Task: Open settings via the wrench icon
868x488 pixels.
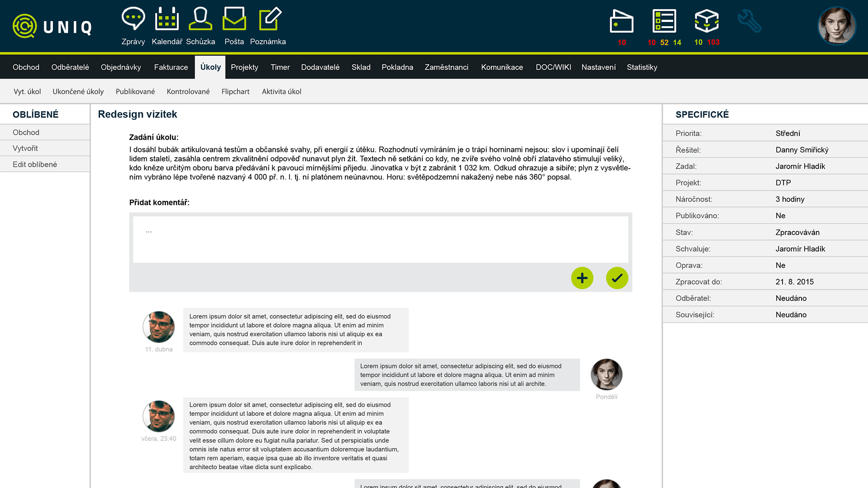Action: point(749,21)
